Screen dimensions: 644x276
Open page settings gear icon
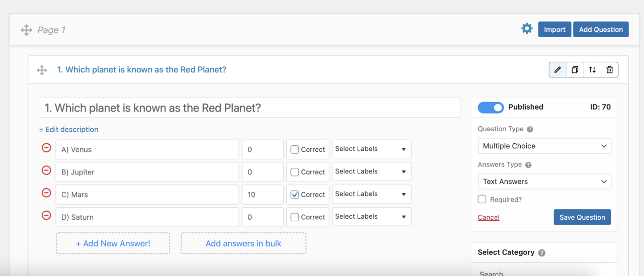527,29
